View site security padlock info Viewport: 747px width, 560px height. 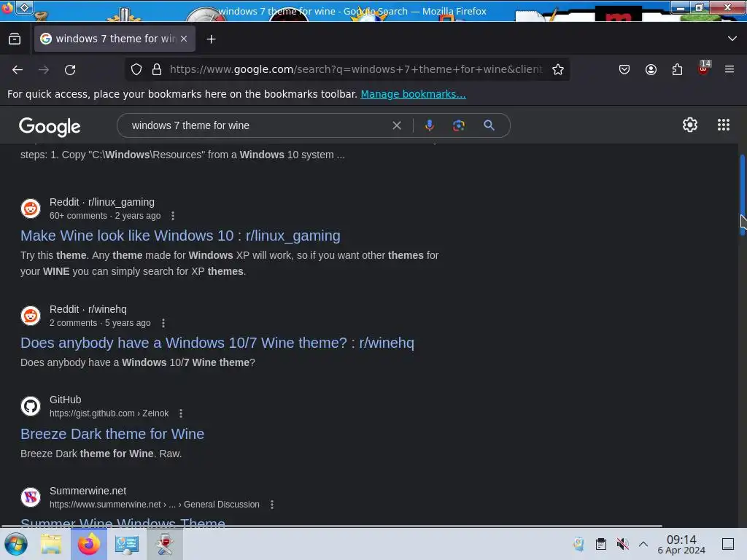[x=157, y=69]
